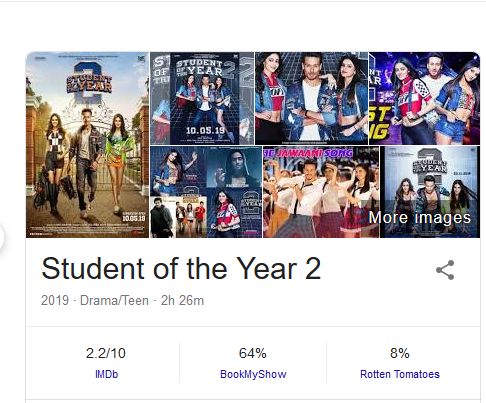486x403 pixels.
Task: Click the 8% Rotten Tomatoes score
Action: 400,353
